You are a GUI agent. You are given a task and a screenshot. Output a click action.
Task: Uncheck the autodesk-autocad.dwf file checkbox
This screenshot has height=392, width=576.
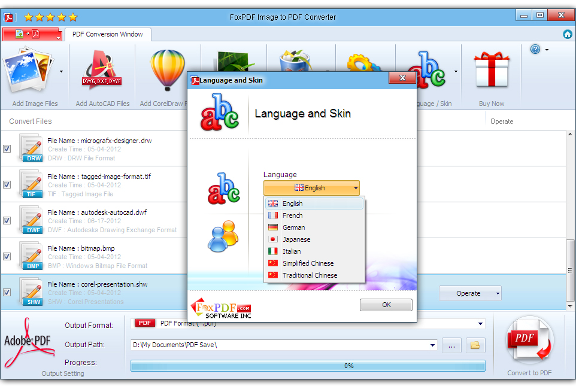click(7, 221)
